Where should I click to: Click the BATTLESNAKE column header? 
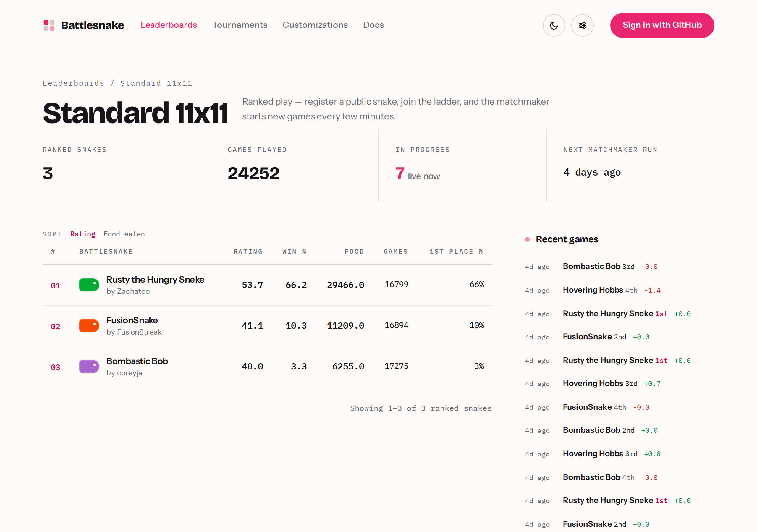click(x=106, y=252)
